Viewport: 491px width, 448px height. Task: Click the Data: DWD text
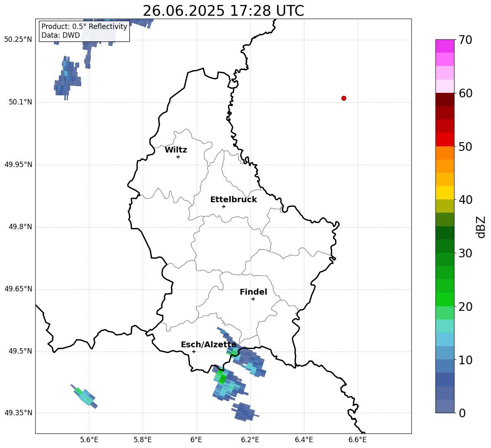[61, 35]
